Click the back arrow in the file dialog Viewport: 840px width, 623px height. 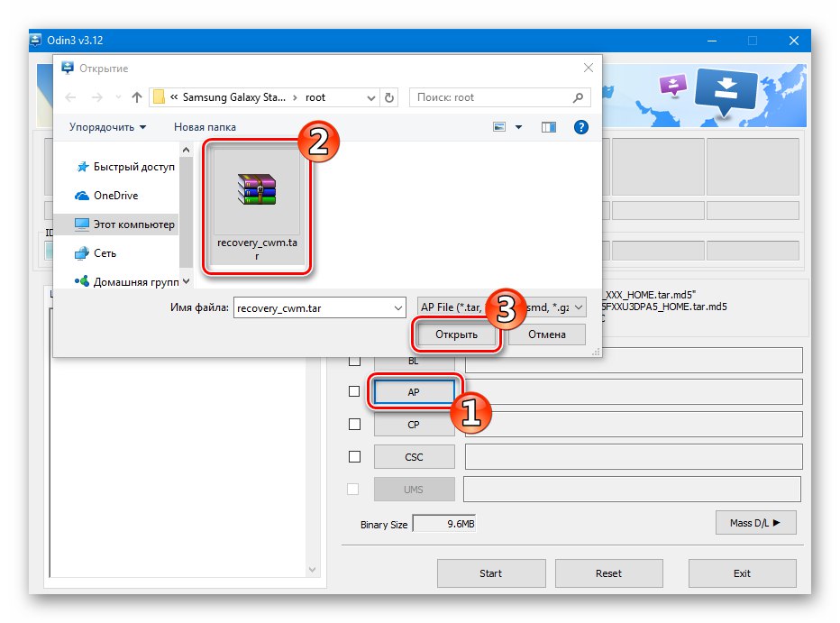click(x=70, y=97)
